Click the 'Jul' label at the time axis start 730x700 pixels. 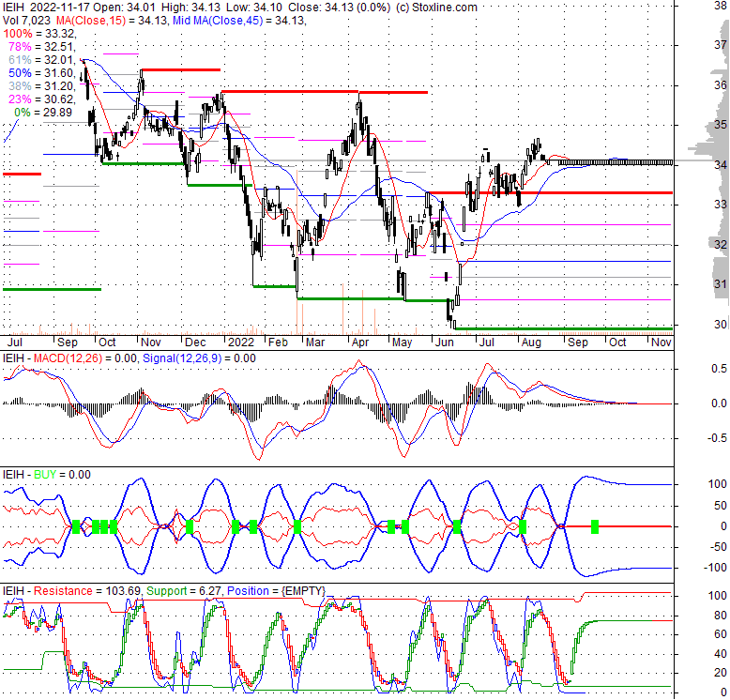tap(14, 342)
